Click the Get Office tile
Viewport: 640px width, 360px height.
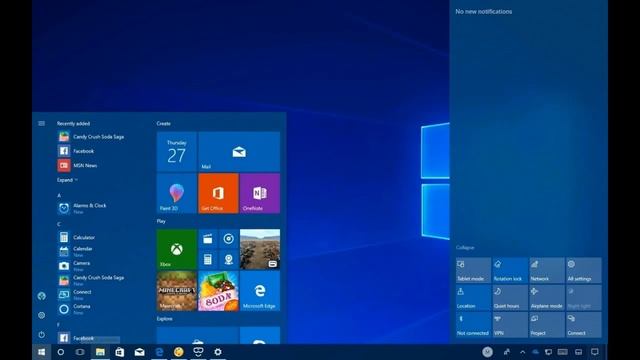218,193
